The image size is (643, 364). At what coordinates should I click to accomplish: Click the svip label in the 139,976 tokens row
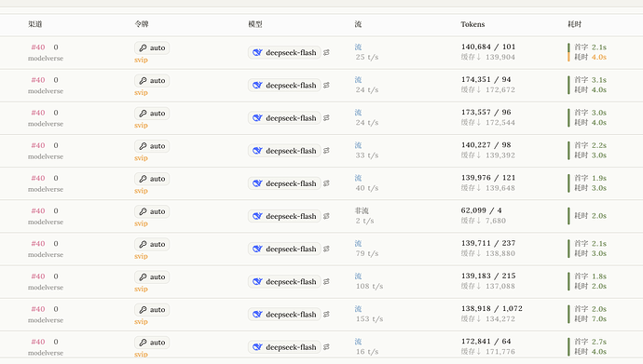click(141, 191)
